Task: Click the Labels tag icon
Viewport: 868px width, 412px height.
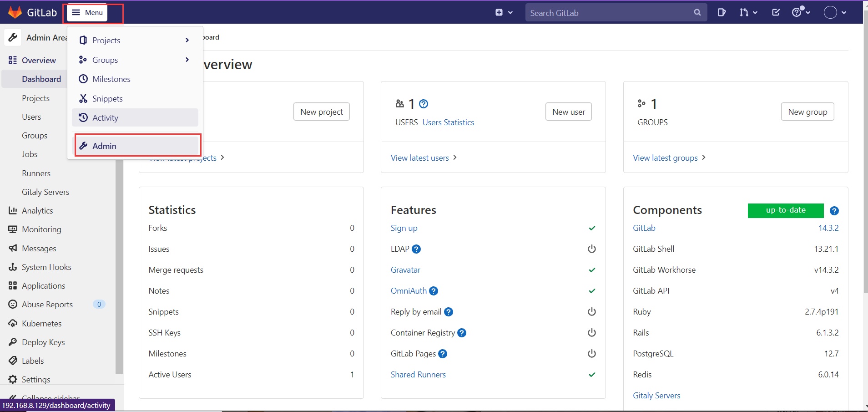Action: point(13,361)
